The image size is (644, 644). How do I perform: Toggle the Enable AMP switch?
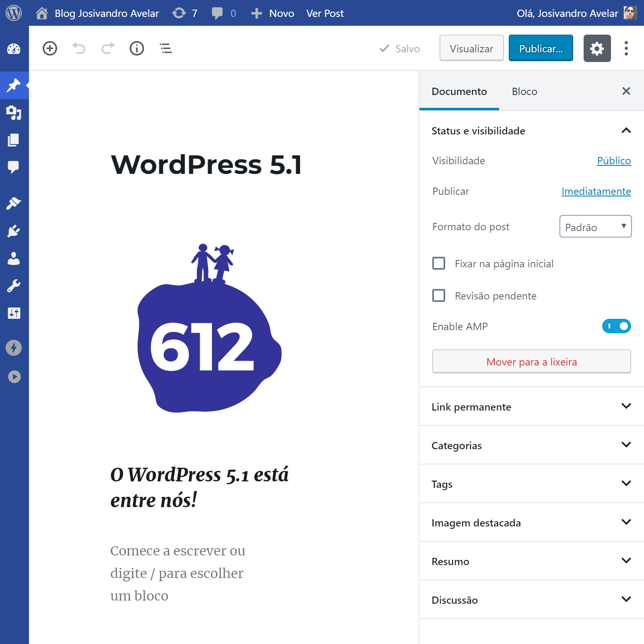[x=617, y=326]
